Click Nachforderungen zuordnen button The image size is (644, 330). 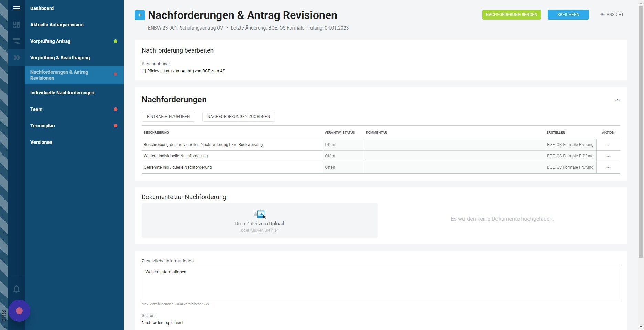[239, 117]
